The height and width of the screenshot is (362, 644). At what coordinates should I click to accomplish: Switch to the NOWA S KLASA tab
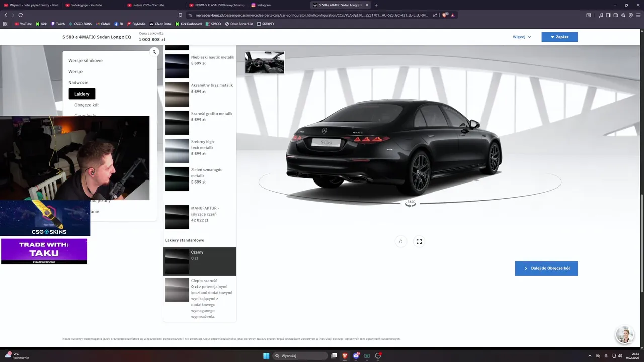click(x=215, y=5)
